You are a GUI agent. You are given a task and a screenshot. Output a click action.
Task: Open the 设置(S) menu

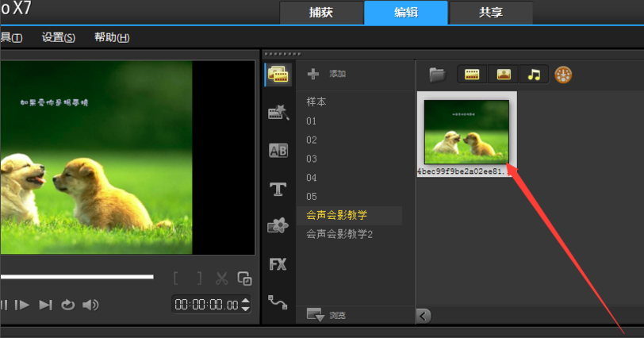click(x=59, y=38)
